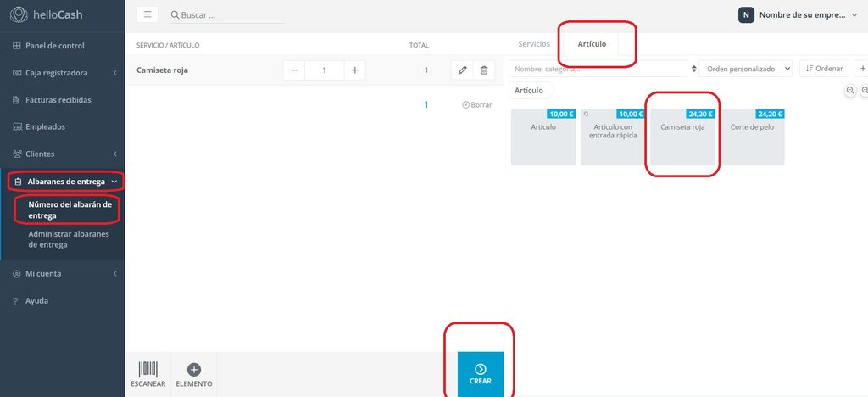Expand the Clientes menu

tap(62, 154)
